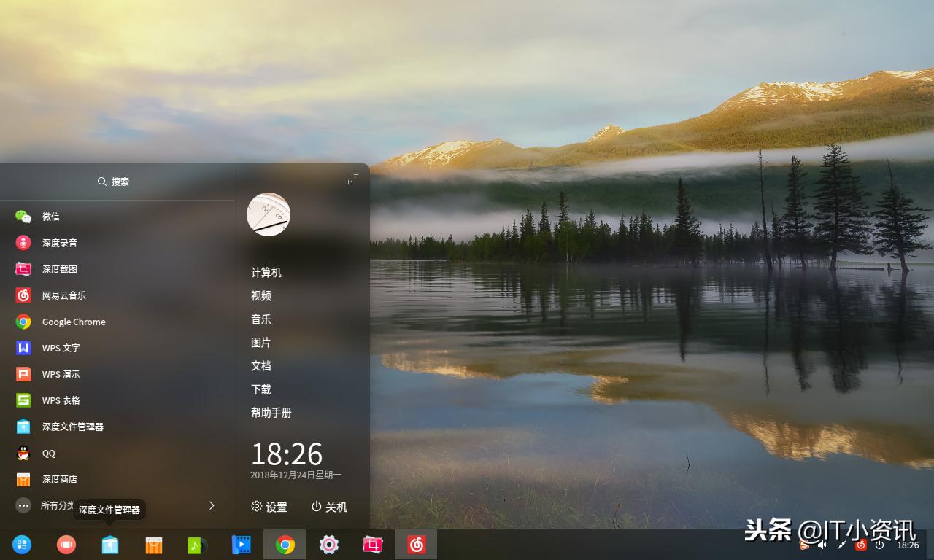Image resolution: width=934 pixels, height=560 pixels.
Task: Expand the 所有分类 categories chevron
Action: (x=211, y=505)
